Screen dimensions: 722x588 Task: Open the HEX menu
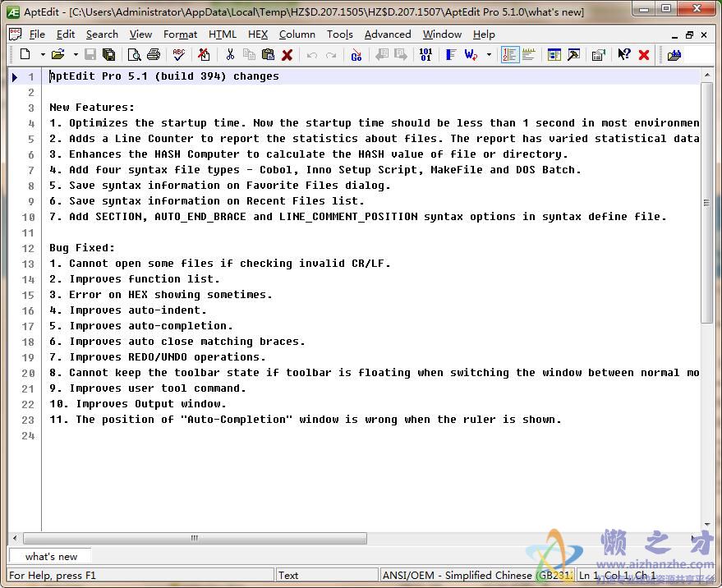tap(258, 34)
